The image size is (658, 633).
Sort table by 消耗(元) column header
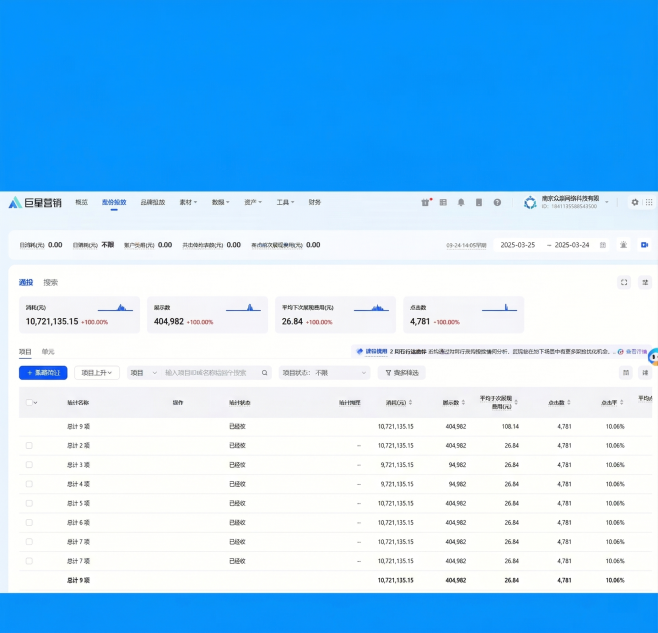coord(396,403)
